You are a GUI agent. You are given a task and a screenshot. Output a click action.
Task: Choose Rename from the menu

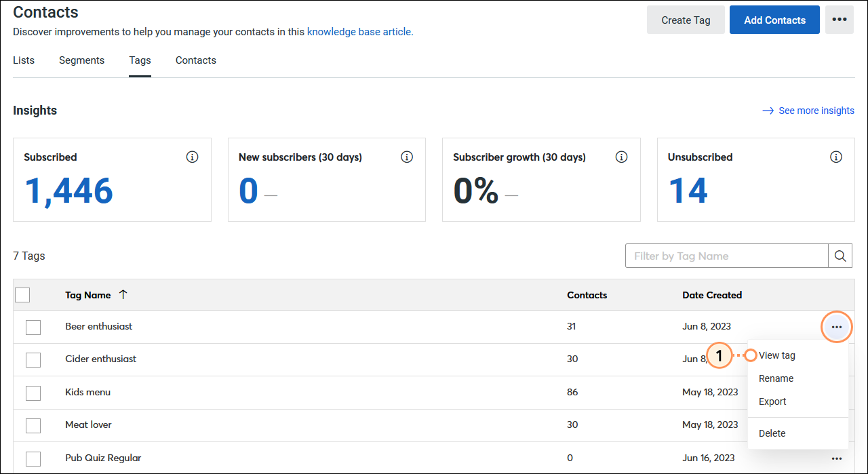point(776,378)
